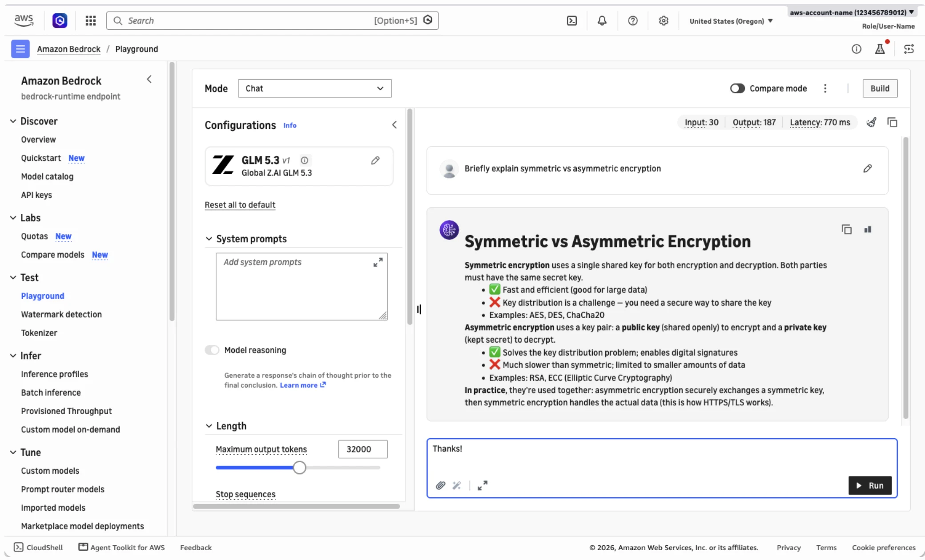This screenshot has width=925, height=560.
Task: Go to Watermark detection page
Action: [61, 314]
